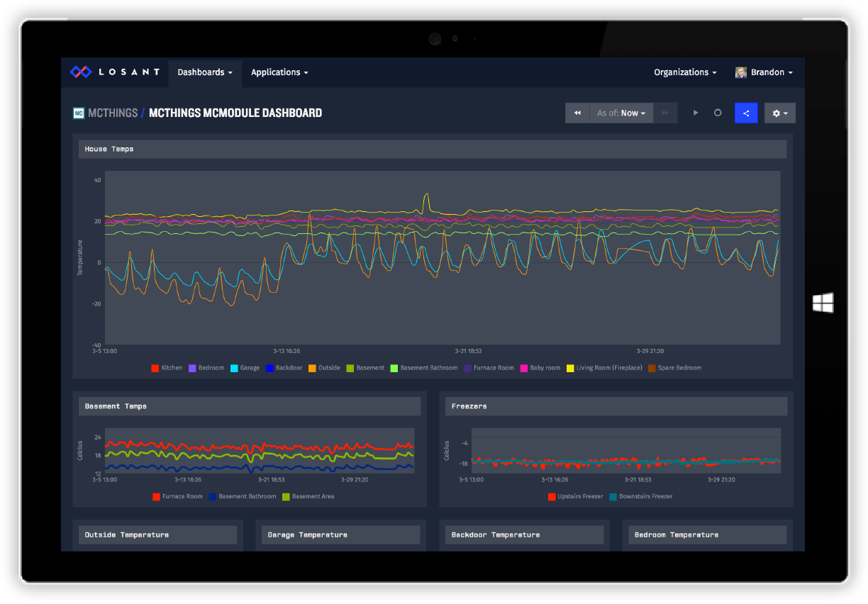Open the 'As of: Now' time dropdown
This screenshot has width=868, height=604.
pyautogui.click(x=622, y=113)
